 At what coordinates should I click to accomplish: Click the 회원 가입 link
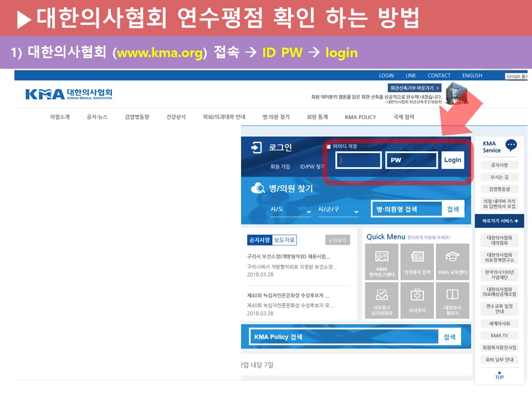(x=280, y=166)
